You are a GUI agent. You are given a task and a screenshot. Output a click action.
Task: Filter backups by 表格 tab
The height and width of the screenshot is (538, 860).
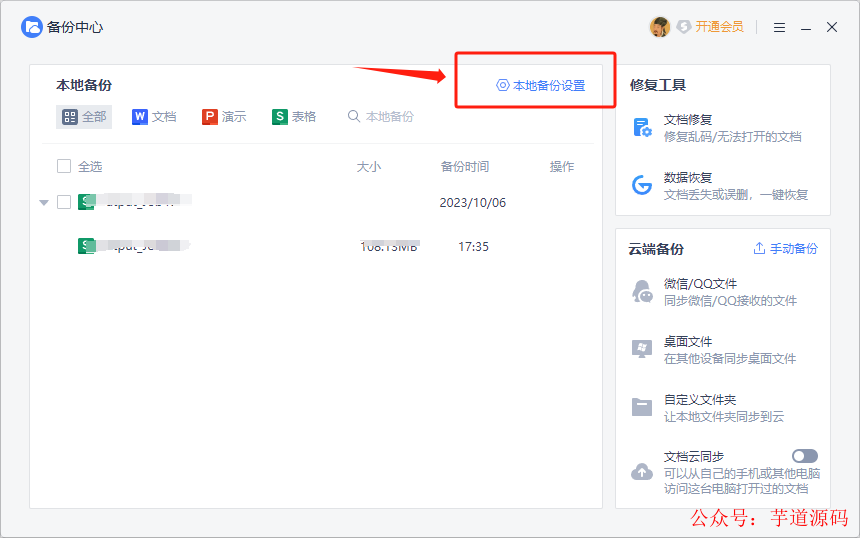tap(294, 117)
